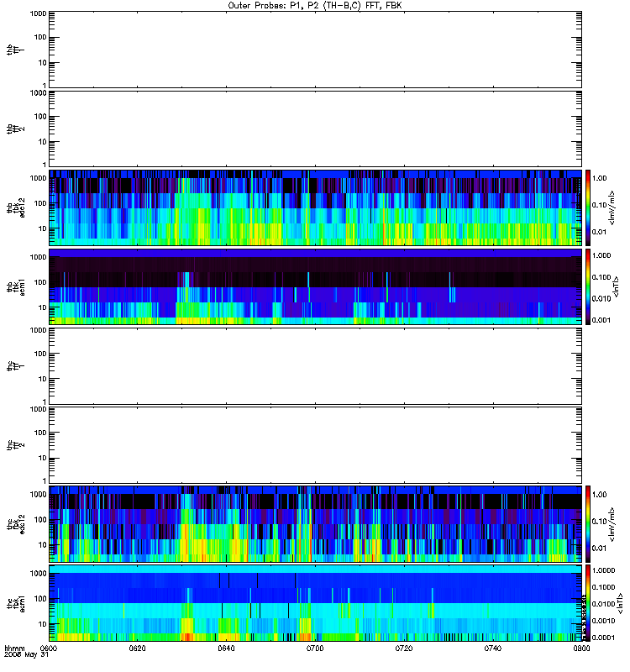Click the 2008 May 31 date label
The height and width of the screenshot is (672, 630).
click(26, 655)
